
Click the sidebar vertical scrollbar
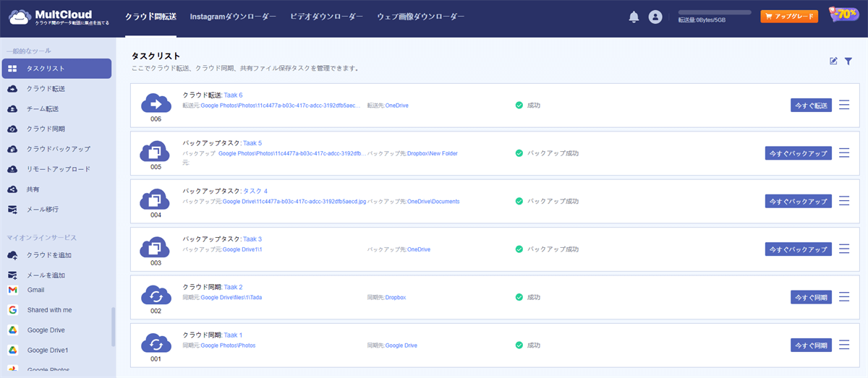click(112, 327)
